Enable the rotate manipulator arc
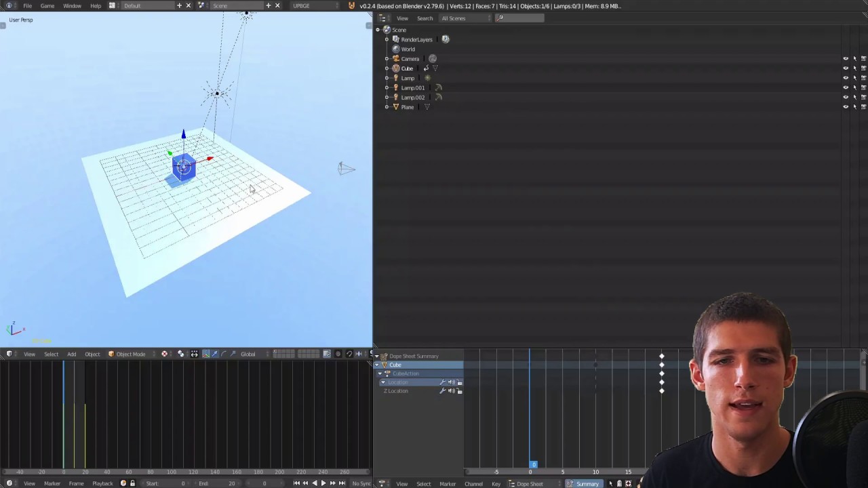 [x=224, y=354]
